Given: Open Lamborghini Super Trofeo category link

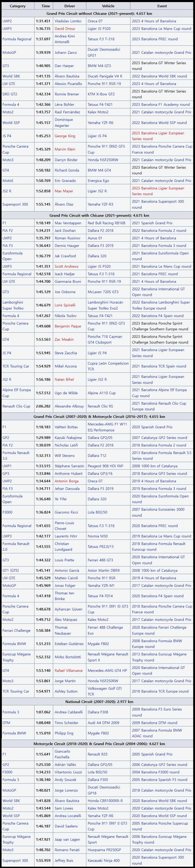Looking at the screenshot, I should 13,305.
